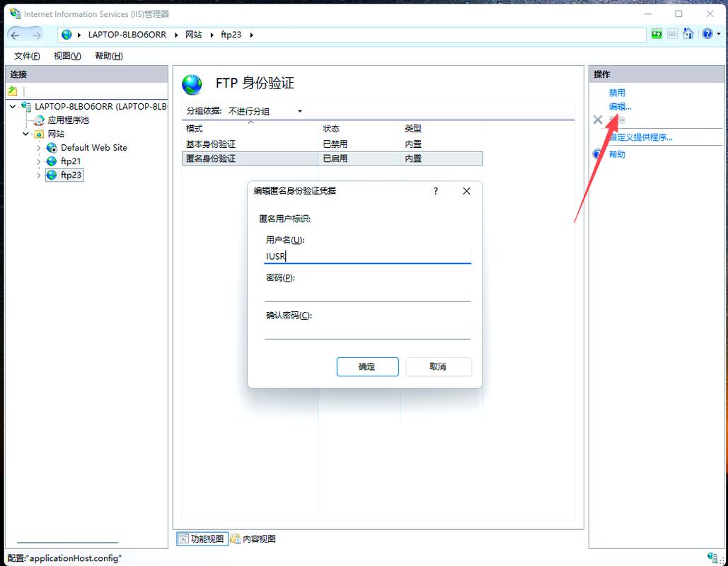728x566 pixels.
Task: Open the 视图(V) menu
Action: pos(66,55)
